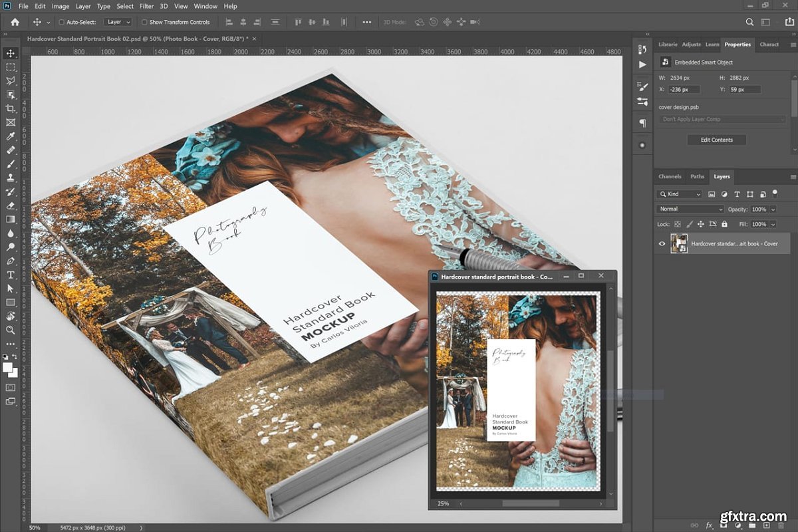This screenshot has height=532, width=798.
Task: Open the Opacity slider dropdown arrow
Action: point(773,209)
